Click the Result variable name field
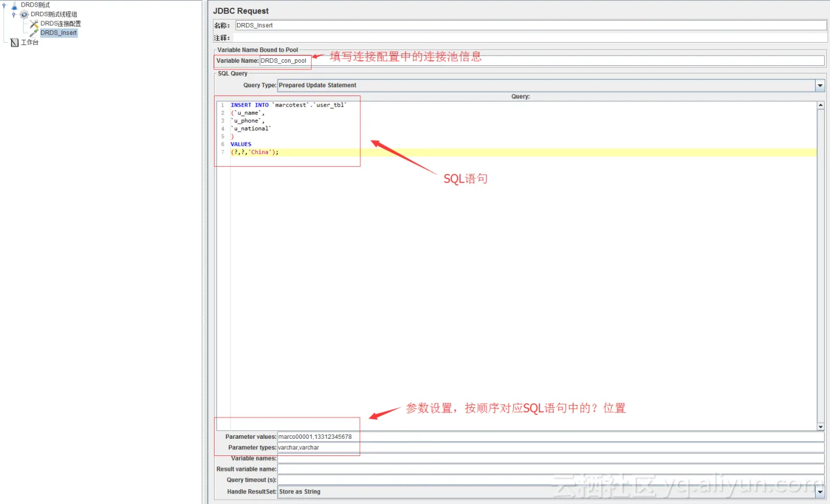Screen dimensions: 830x504 [551, 469]
